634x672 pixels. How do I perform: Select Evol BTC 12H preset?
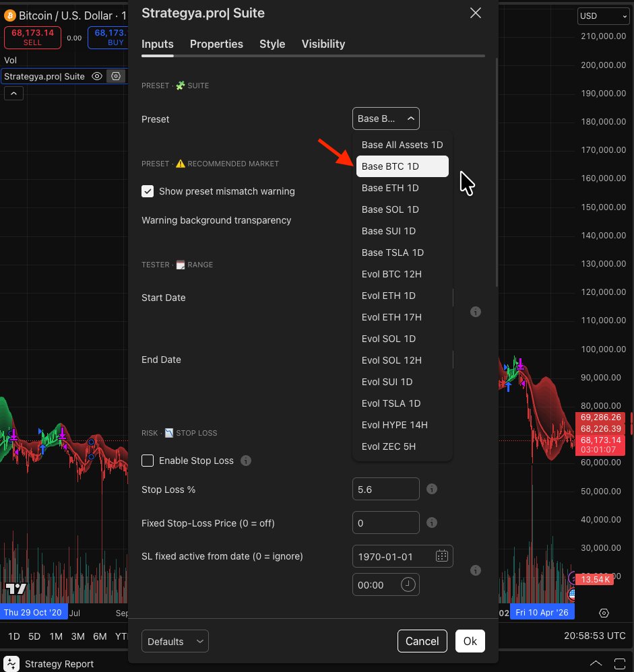(402, 274)
